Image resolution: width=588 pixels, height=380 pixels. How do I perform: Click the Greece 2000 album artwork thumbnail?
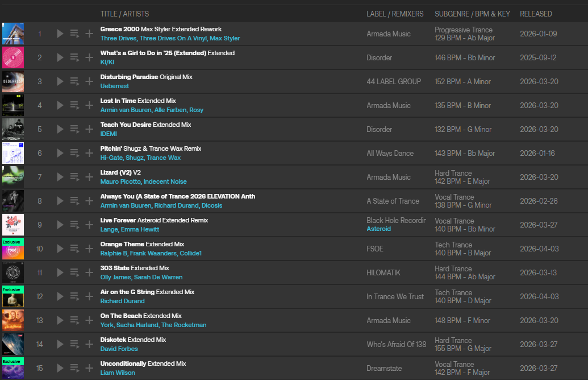tap(13, 34)
